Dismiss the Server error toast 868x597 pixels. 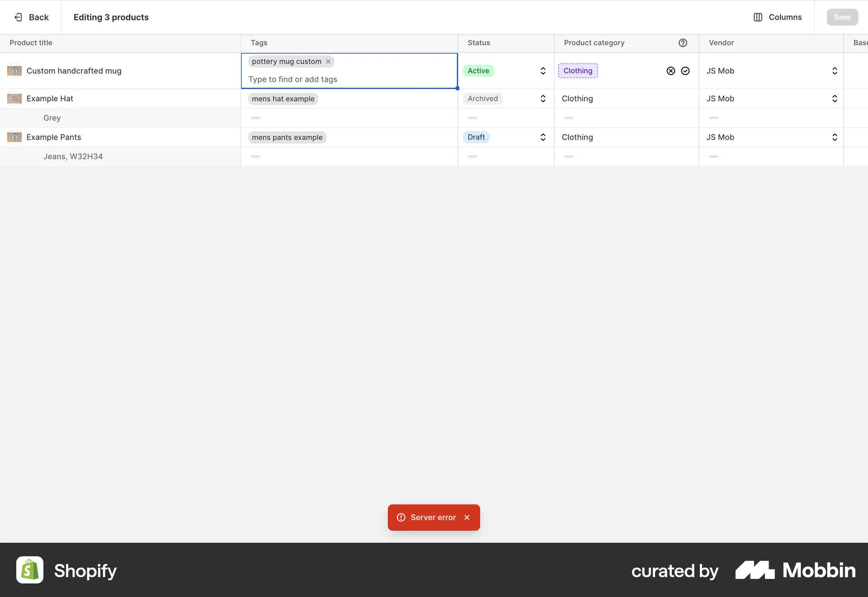(x=467, y=517)
